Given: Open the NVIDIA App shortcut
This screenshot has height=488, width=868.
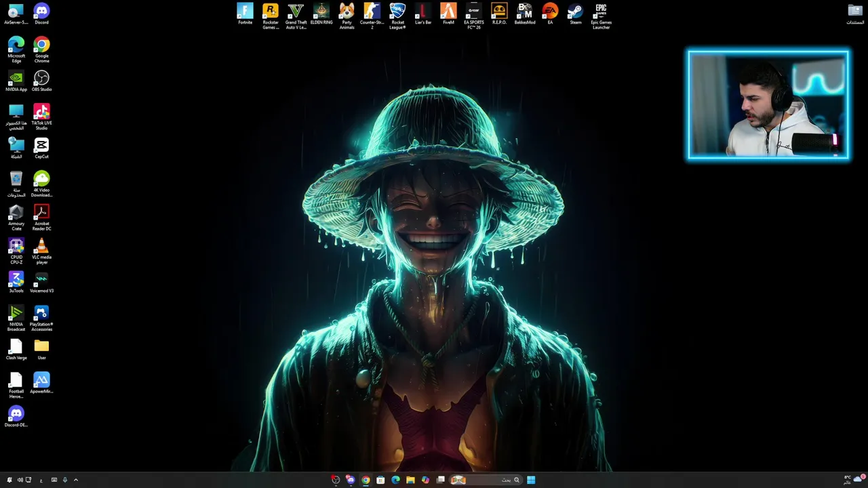Looking at the screenshot, I should tap(16, 81).
